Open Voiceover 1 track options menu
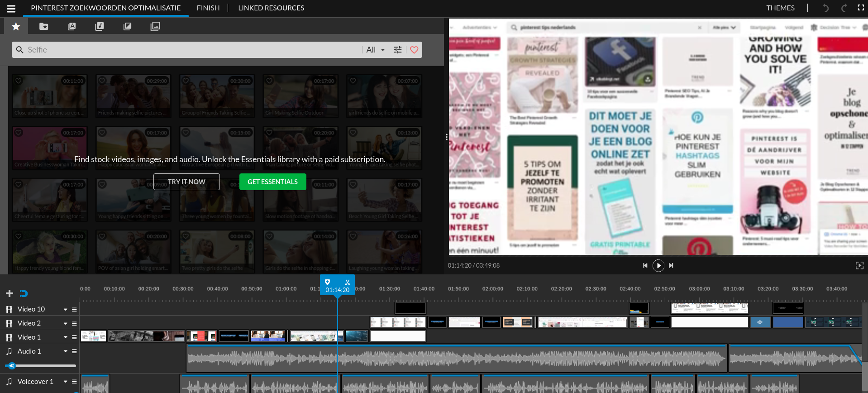The width and height of the screenshot is (868, 393). tap(74, 382)
